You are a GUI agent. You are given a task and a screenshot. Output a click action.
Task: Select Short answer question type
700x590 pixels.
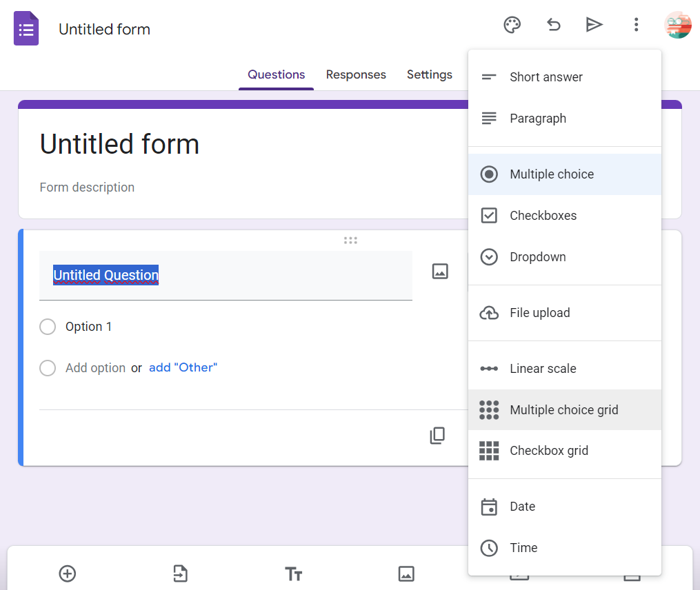565,77
